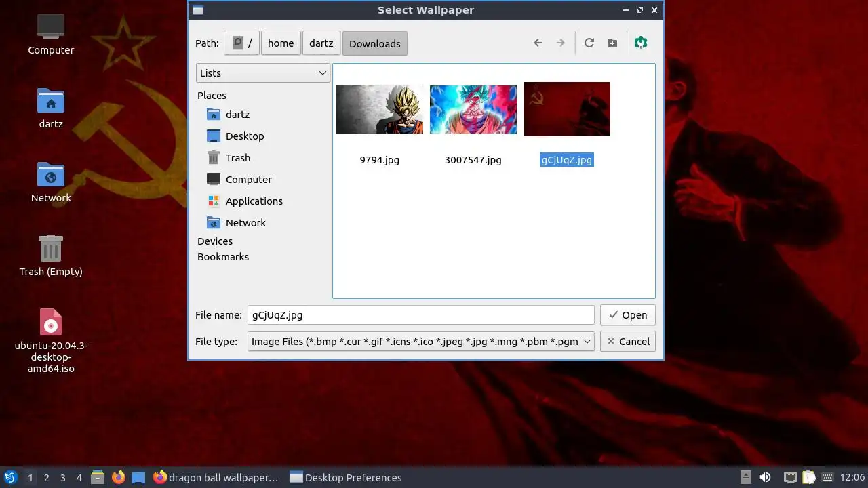Screen dimensions: 868x488
Task: Click the Open button
Action: point(628,315)
